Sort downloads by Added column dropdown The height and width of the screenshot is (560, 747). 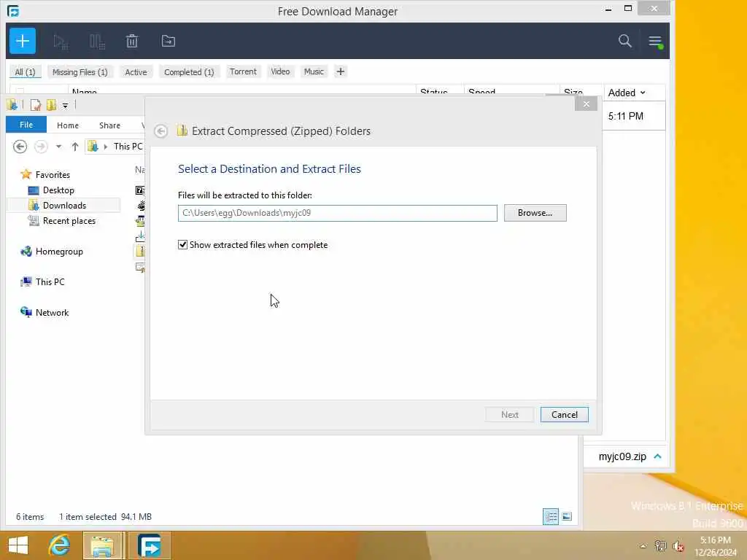coord(627,93)
